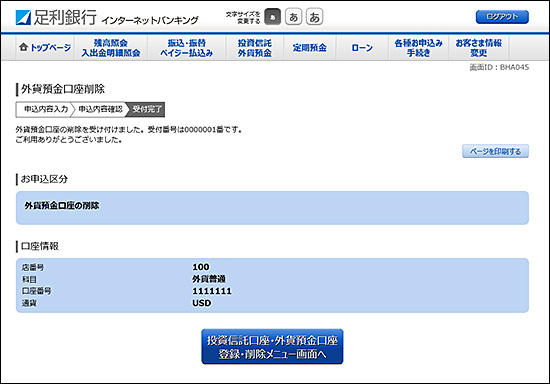Click the お申込区分 section heading

tap(44, 179)
